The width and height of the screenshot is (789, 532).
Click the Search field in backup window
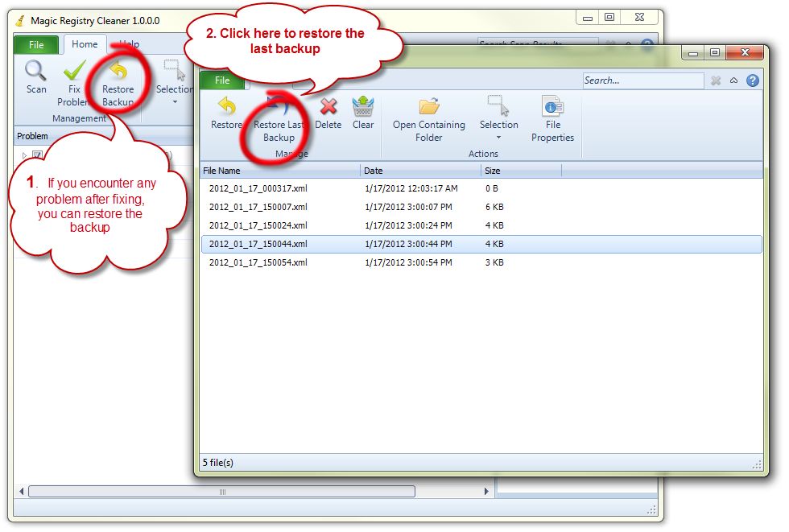[643, 80]
